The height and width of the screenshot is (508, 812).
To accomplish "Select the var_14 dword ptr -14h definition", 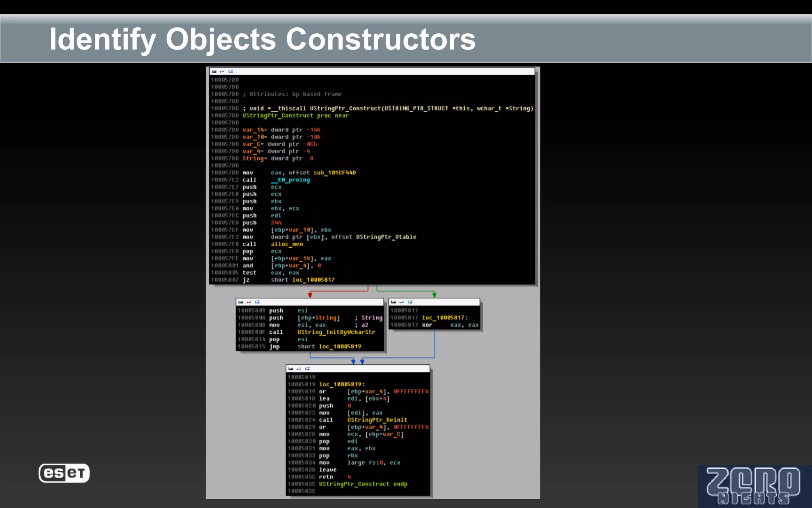I will [x=282, y=130].
